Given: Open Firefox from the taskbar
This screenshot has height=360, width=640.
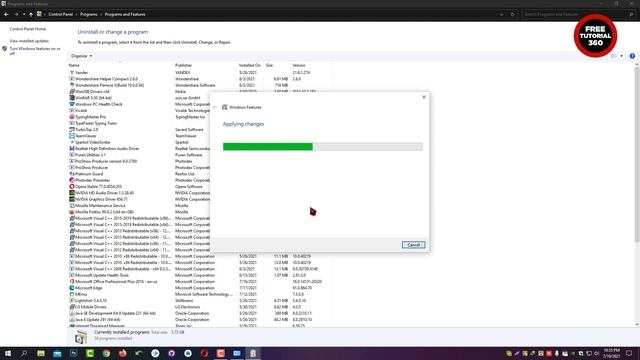Looking at the screenshot, I should point(122,353).
